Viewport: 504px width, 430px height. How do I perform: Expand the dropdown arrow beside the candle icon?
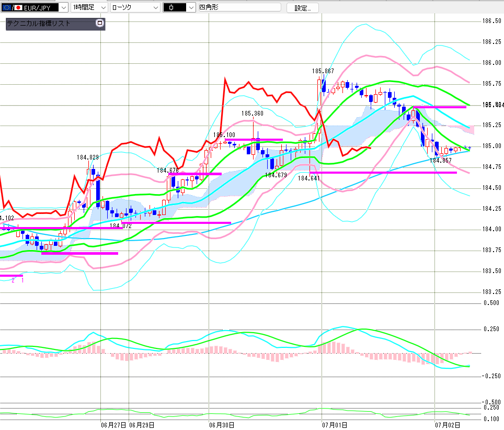tap(191, 7)
